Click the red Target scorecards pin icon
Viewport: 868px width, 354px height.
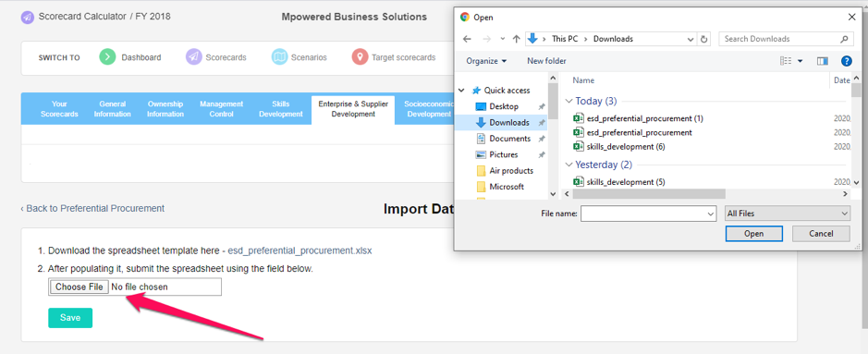point(360,57)
